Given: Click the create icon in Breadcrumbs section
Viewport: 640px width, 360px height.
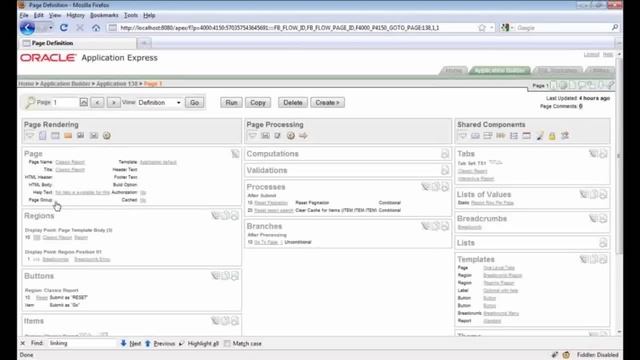Looking at the screenshot, I should [603, 219].
